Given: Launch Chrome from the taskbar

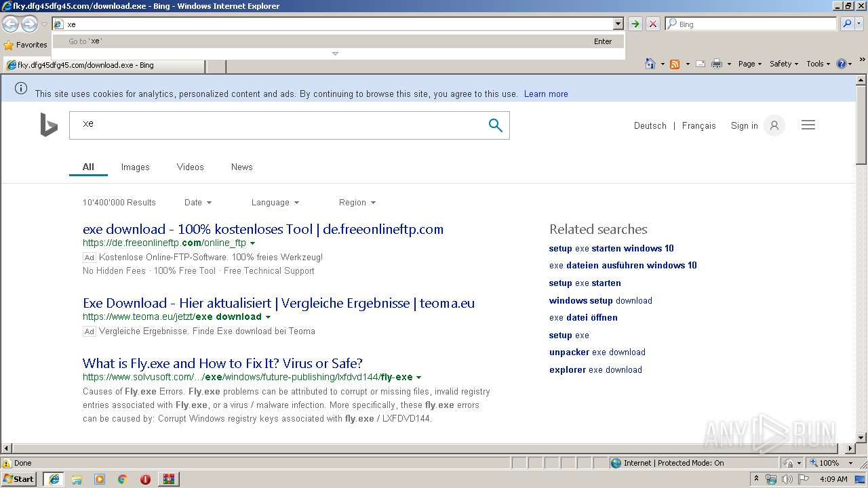Looking at the screenshot, I should click(x=123, y=479).
